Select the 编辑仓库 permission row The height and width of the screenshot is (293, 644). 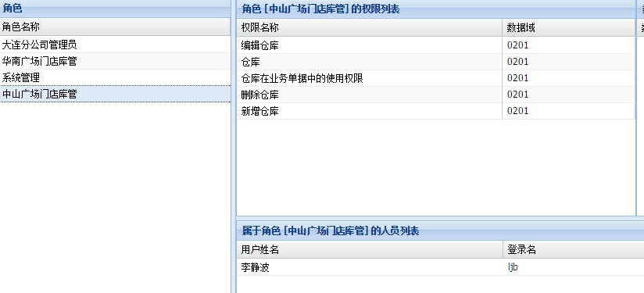pos(436,45)
